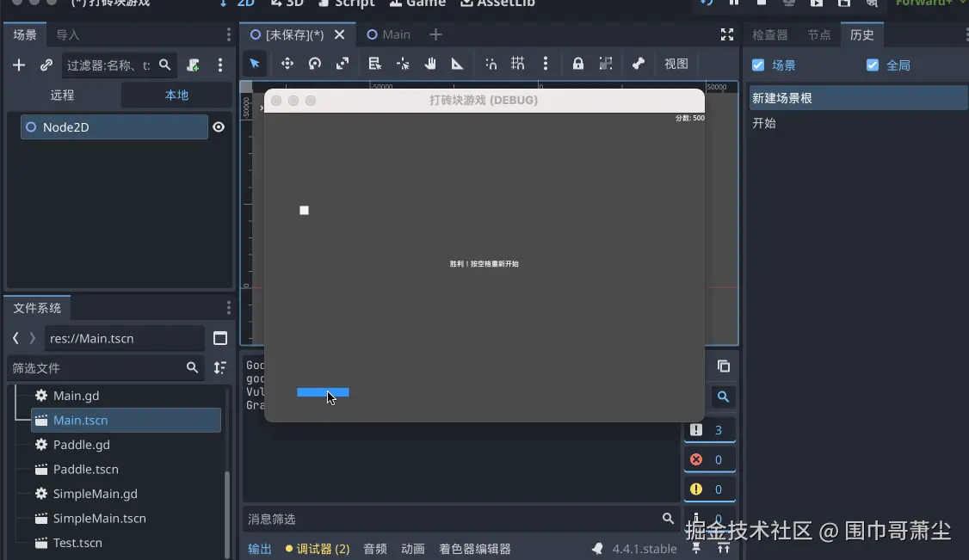Copy output with the copy icon
This screenshot has width=969, height=560.
point(724,366)
